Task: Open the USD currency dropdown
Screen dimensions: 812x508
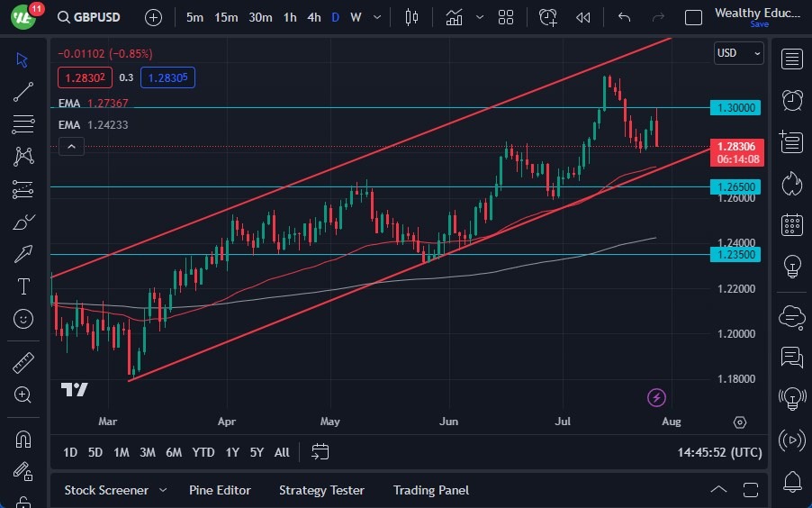Action: [738, 53]
